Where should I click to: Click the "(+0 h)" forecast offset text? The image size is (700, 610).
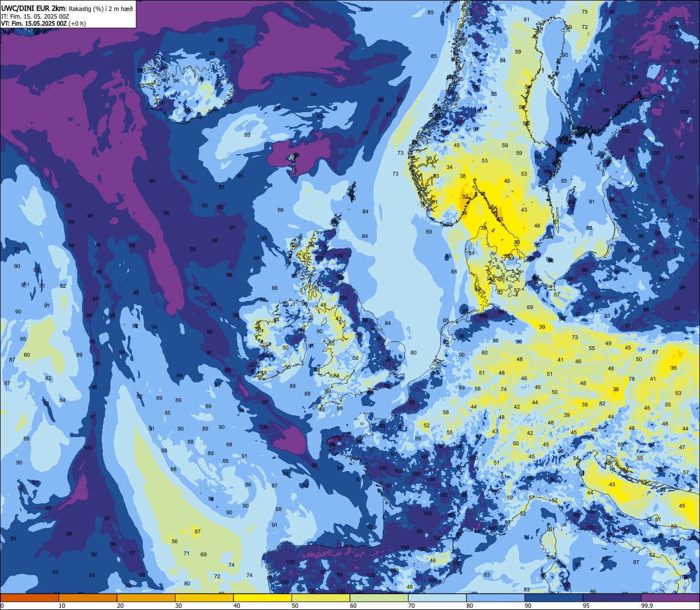pos(77,24)
